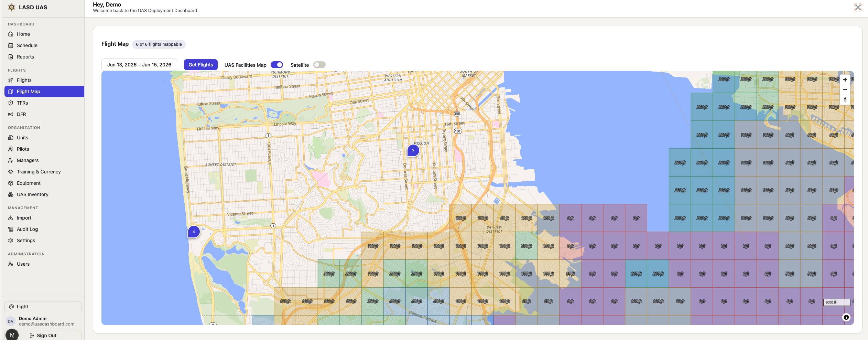This screenshot has width=868, height=340.
Task: Click the DA user avatar
Action: tap(11, 321)
